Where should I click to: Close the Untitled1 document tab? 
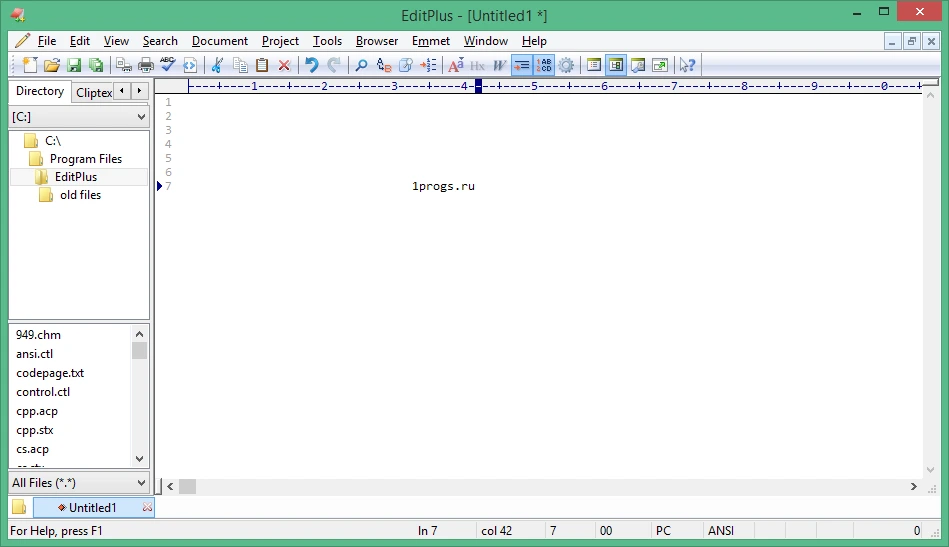(x=147, y=507)
